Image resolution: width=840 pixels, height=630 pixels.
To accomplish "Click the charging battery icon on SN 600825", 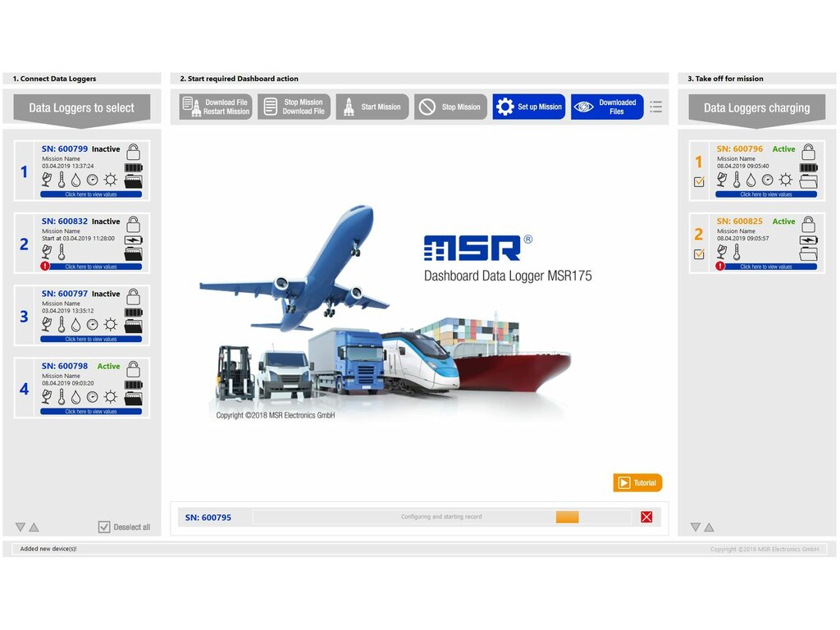I will (809, 240).
